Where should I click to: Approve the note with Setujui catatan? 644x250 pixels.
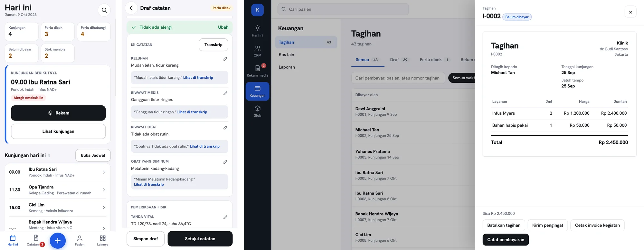200,239
